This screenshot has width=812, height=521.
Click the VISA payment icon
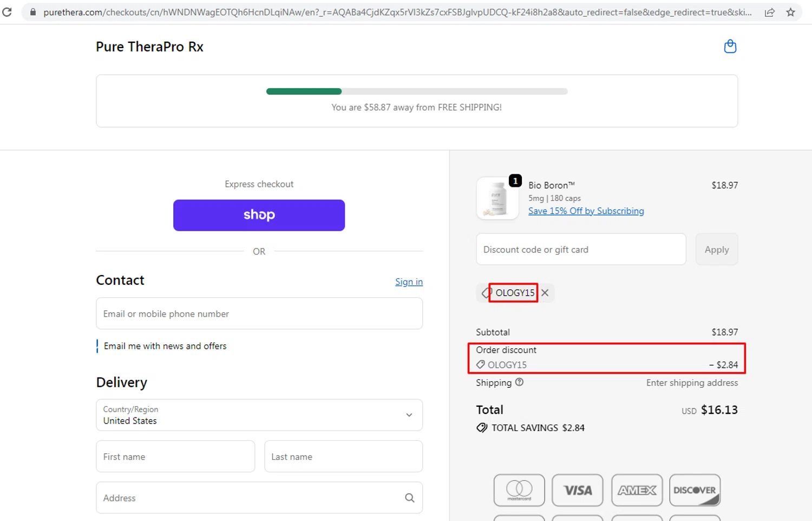pos(578,490)
